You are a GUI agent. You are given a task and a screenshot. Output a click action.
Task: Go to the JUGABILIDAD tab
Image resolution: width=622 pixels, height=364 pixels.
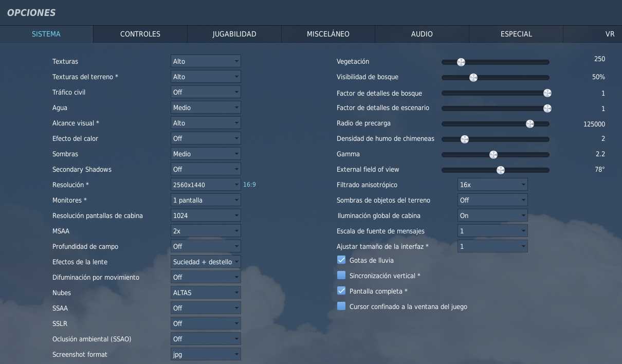point(234,34)
